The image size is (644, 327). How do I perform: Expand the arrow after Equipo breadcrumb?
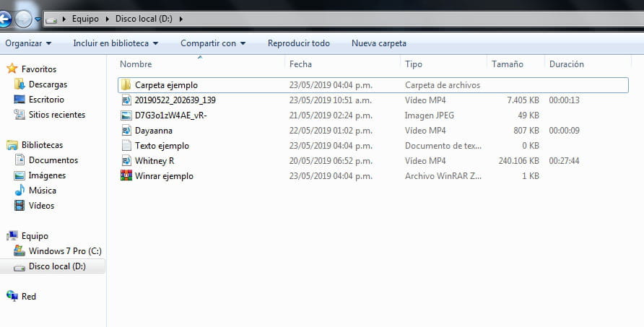coord(107,19)
